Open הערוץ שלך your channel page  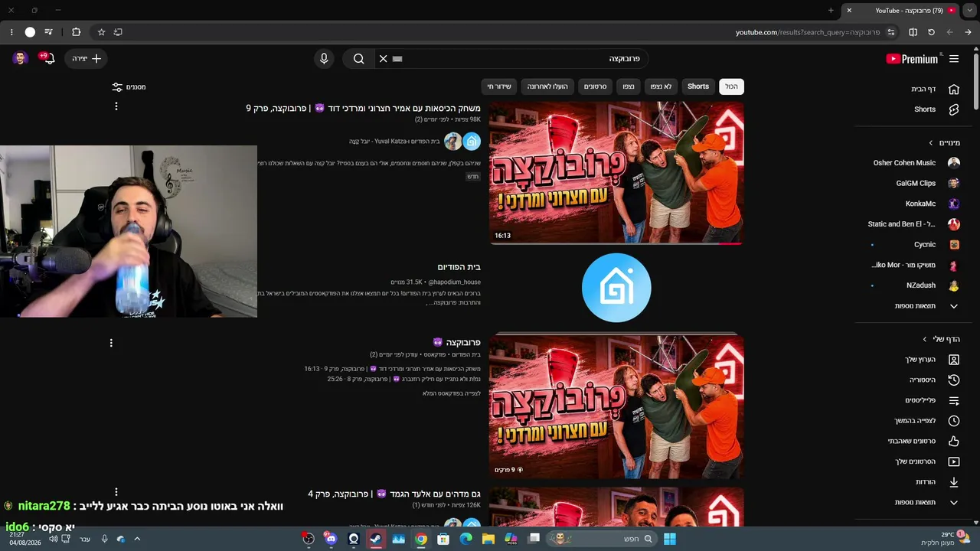click(933, 360)
